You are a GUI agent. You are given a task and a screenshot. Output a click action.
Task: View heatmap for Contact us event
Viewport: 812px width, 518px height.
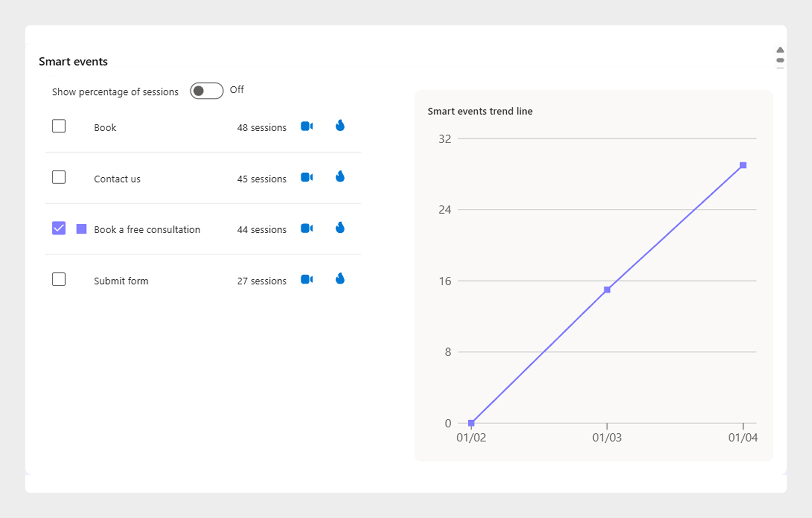tap(340, 176)
